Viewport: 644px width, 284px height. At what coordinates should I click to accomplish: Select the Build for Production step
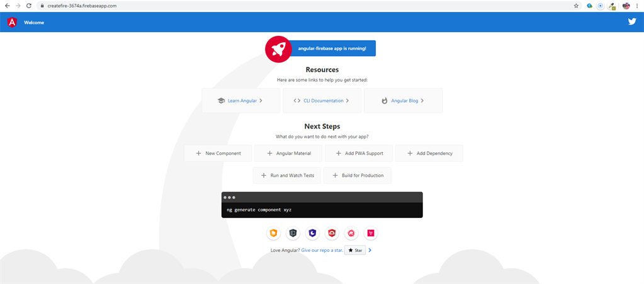[358, 176]
